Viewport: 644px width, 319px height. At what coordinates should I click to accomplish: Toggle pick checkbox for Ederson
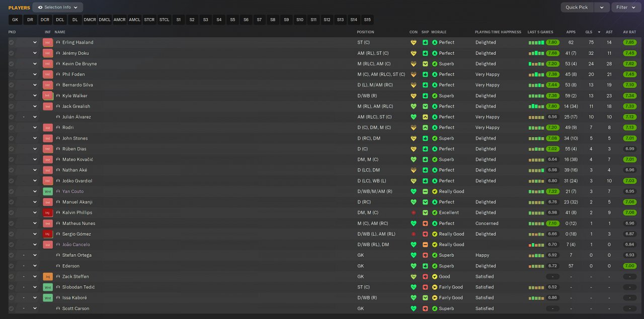tap(11, 266)
